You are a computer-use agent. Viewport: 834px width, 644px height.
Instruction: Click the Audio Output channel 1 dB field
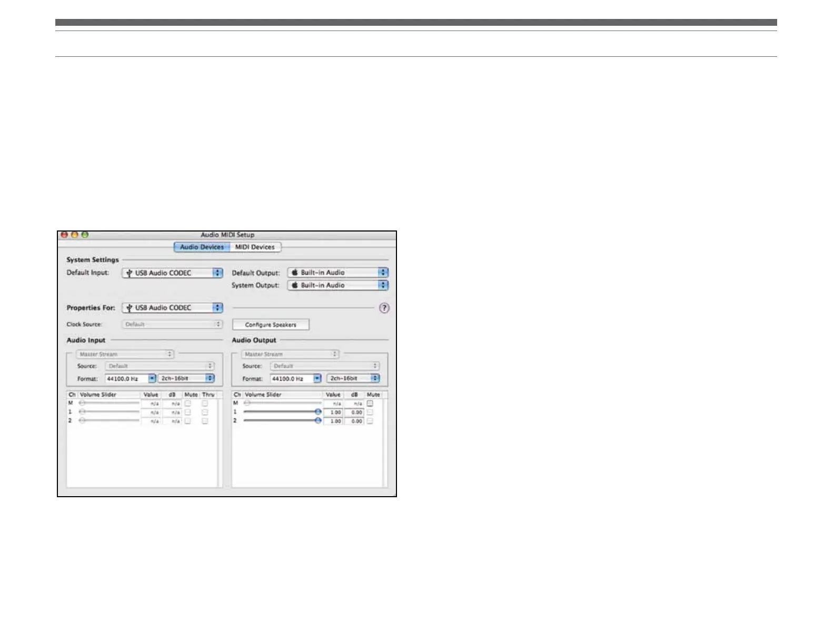[355, 412]
